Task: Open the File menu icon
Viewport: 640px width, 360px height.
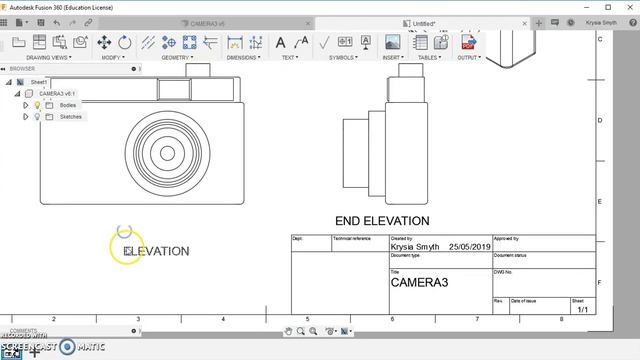Action: click(19, 23)
